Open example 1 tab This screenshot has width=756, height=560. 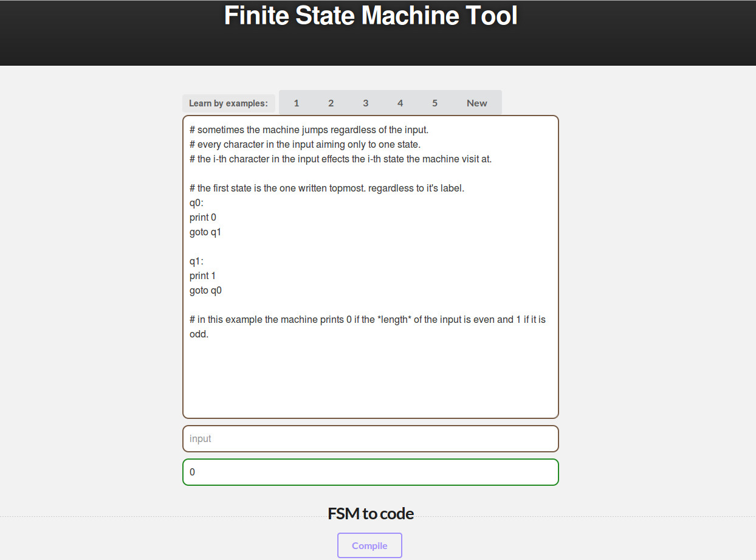[x=297, y=103]
